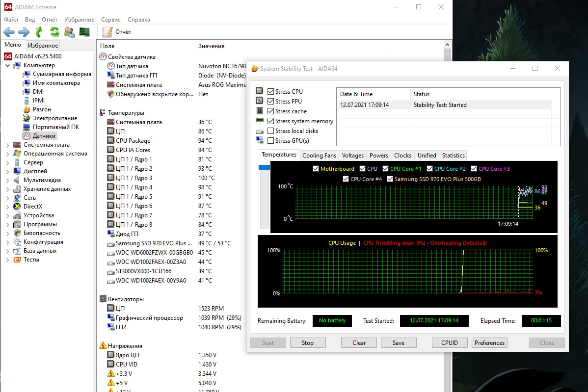Click the users Manage toolbar icon
Screen dimensions: 588x392
[69, 32]
